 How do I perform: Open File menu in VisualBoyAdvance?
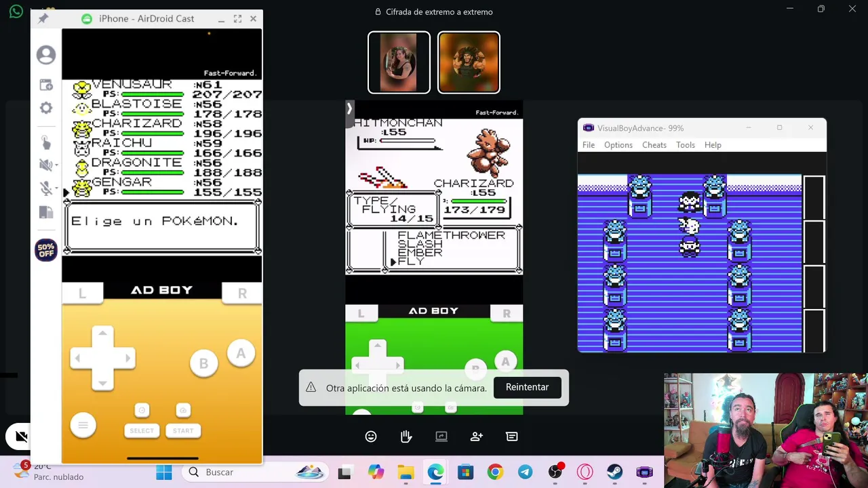tap(589, 145)
